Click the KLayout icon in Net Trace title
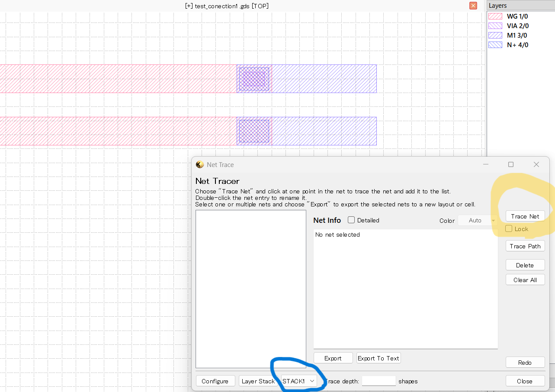Screen dimensions: 555x392 point(199,164)
